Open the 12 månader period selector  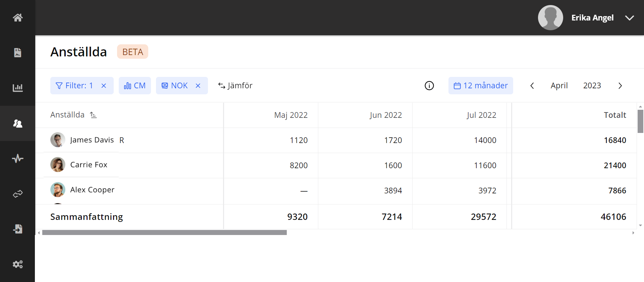(x=481, y=86)
